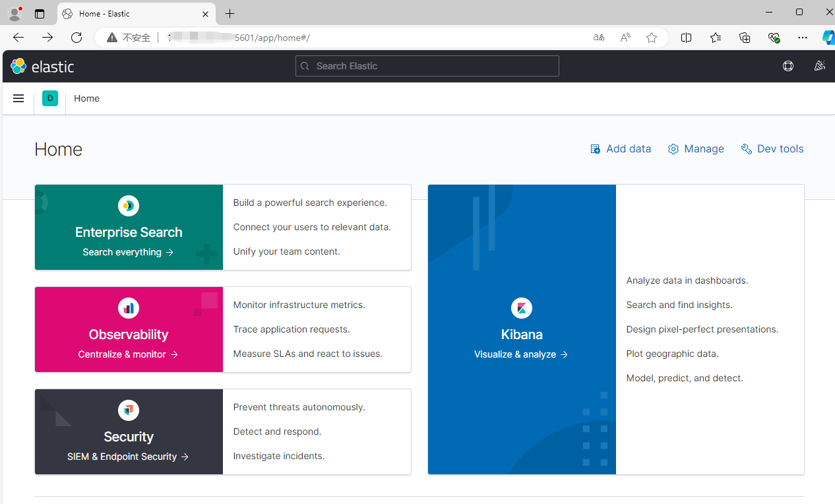Click the Add data link
Viewport: 835px width, 504px height.
(x=621, y=149)
